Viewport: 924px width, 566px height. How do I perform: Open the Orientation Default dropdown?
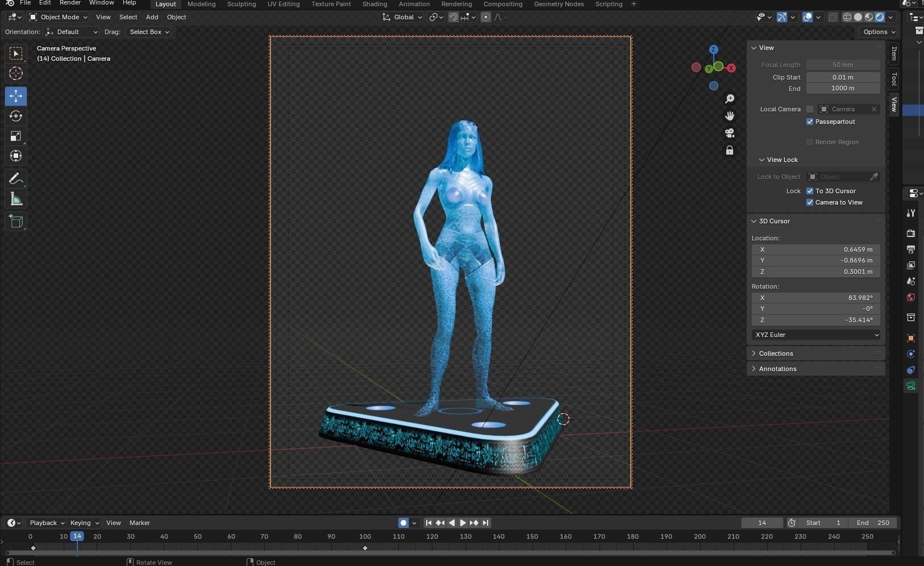(x=72, y=32)
